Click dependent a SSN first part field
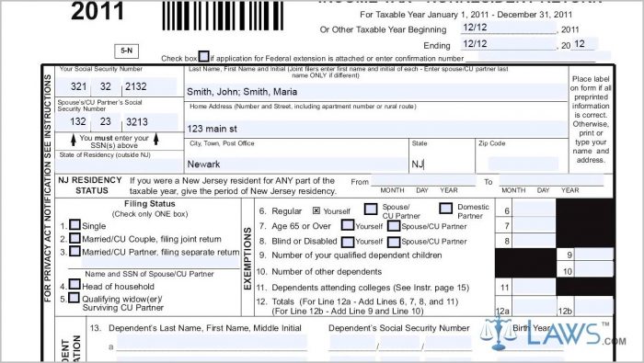Image resolution: width=644 pixels, height=363 pixels. tap(352, 343)
